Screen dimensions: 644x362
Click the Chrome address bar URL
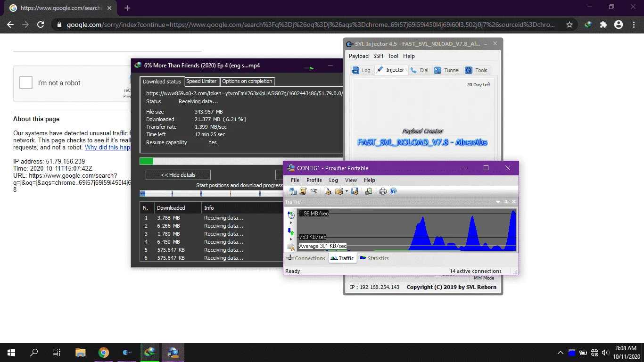coord(311,25)
